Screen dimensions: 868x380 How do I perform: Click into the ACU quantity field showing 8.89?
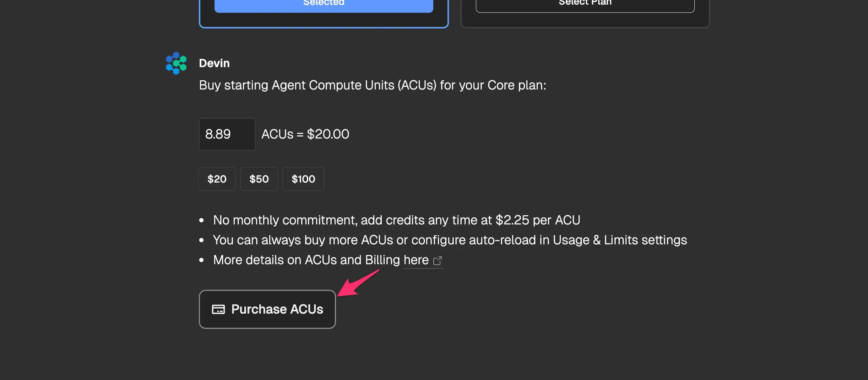(227, 134)
